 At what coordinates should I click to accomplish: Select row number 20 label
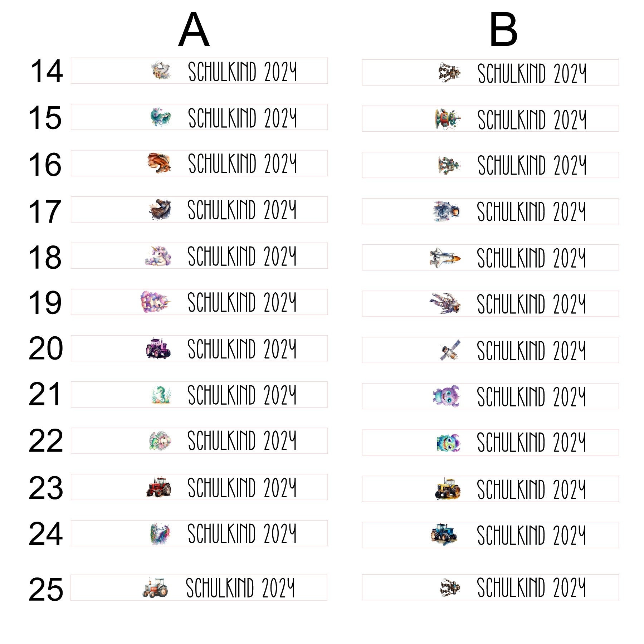(46, 348)
